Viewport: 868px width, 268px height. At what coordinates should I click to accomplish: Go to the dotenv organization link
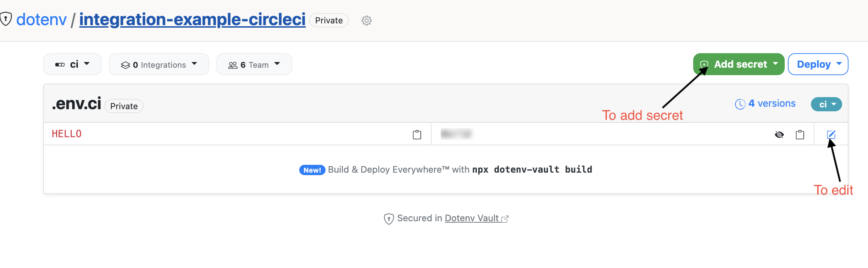tap(41, 19)
